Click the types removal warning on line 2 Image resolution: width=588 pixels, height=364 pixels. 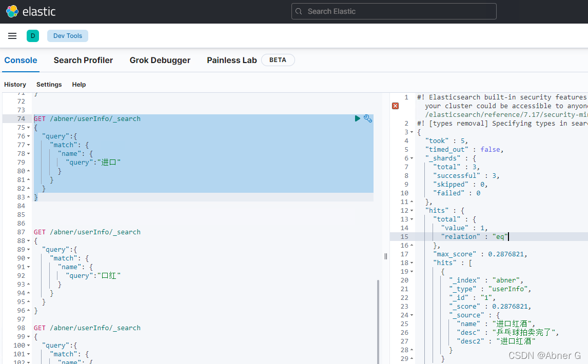click(x=502, y=124)
